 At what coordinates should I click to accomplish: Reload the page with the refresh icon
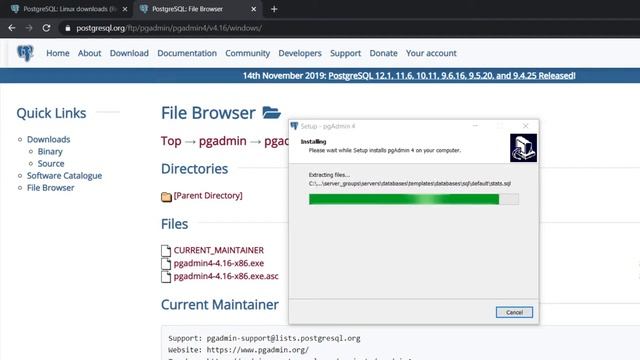tap(46, 28)
